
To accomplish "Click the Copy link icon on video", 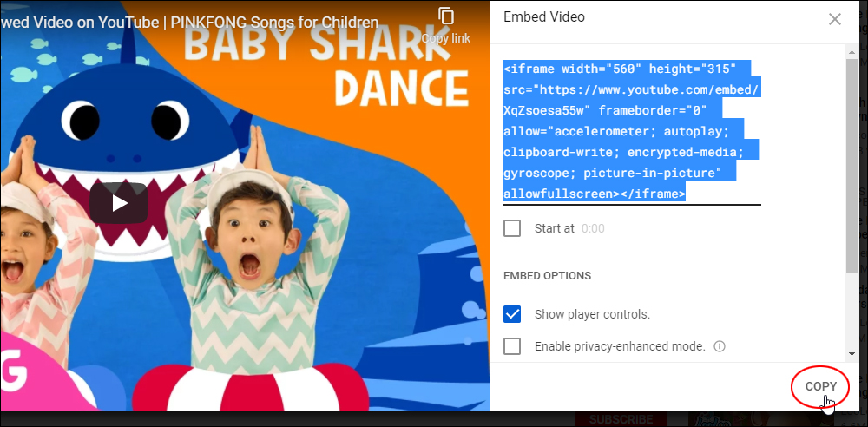I will point(445,16).
